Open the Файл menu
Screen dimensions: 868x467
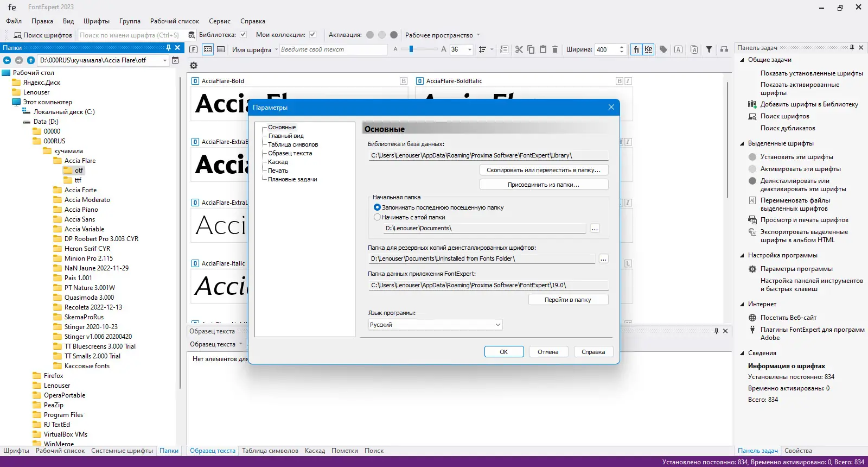[14, 21]
